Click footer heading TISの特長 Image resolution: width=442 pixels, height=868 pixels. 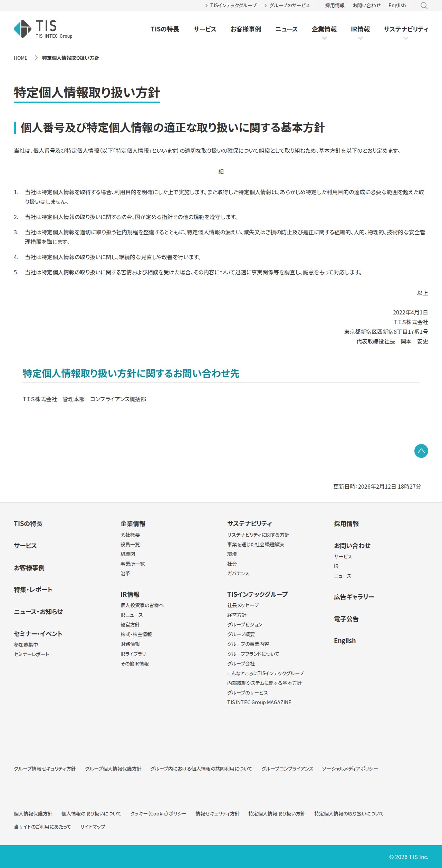(x=28, y=523)
